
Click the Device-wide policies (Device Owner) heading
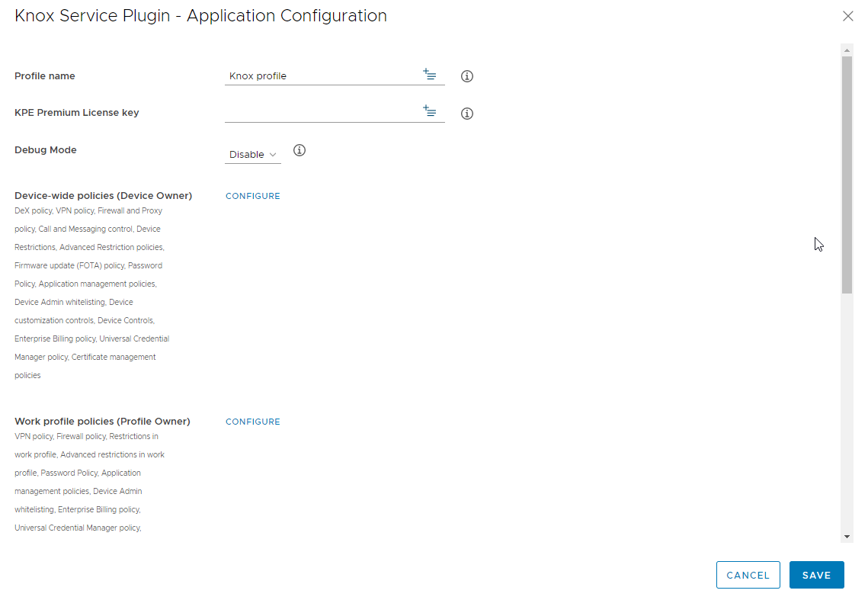[x=104, y=196]
